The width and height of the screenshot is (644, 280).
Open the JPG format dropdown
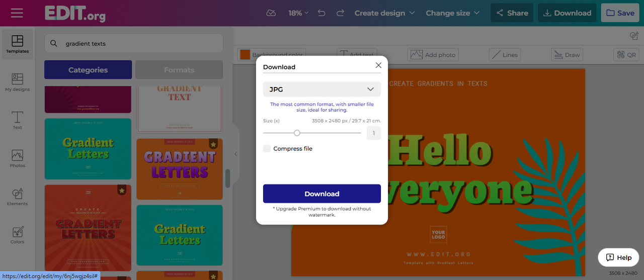[x=322, y=89]
